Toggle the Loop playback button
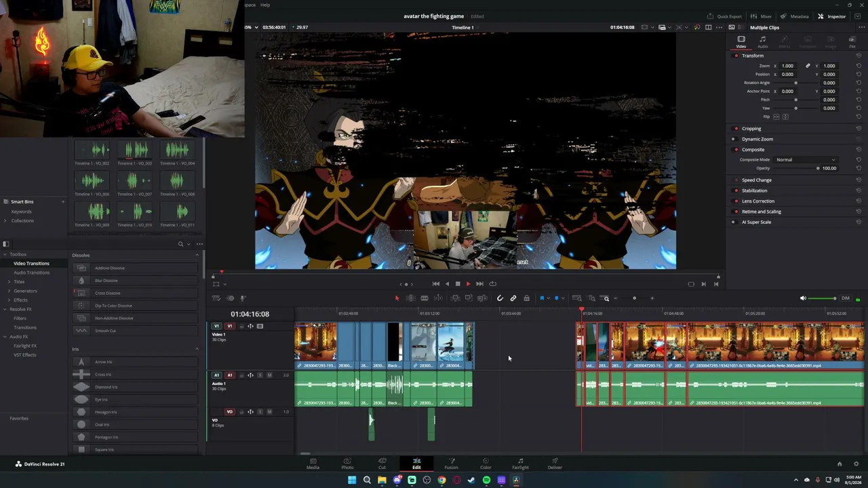Viewport: 868px width, 488px height. tap(493, 284)
